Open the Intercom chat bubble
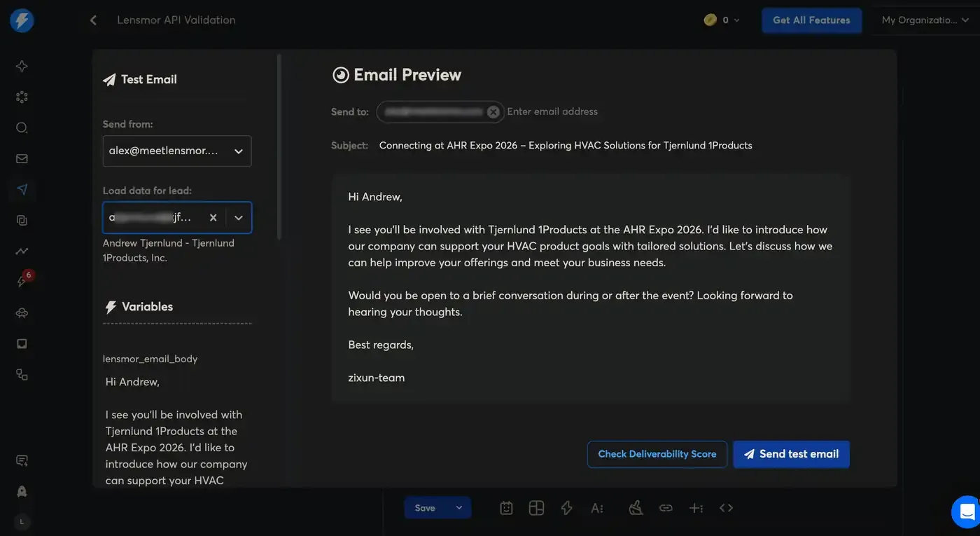The width and height of the screenshot is (980, 536). [x=967, y=511]
